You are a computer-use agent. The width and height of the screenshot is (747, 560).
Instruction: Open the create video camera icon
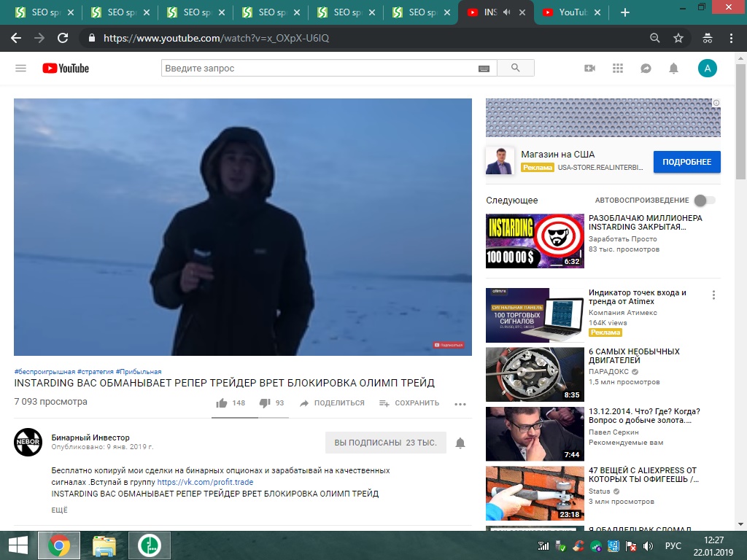[x=589, y=68]
